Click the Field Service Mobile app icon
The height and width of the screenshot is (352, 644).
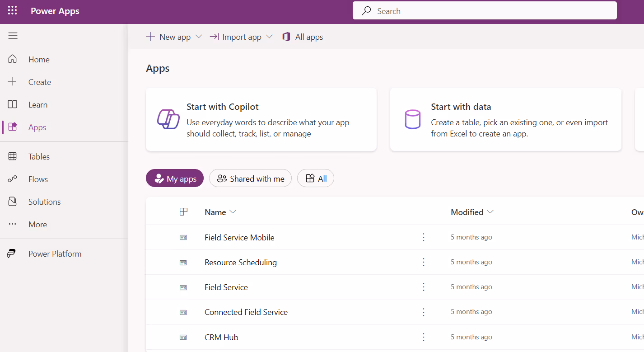pos(183,237)
